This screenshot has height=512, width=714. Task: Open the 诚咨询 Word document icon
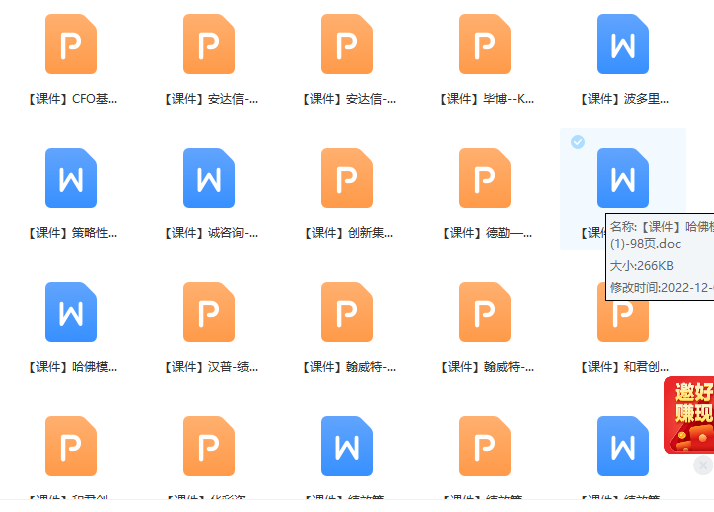(x=209, y=178)
